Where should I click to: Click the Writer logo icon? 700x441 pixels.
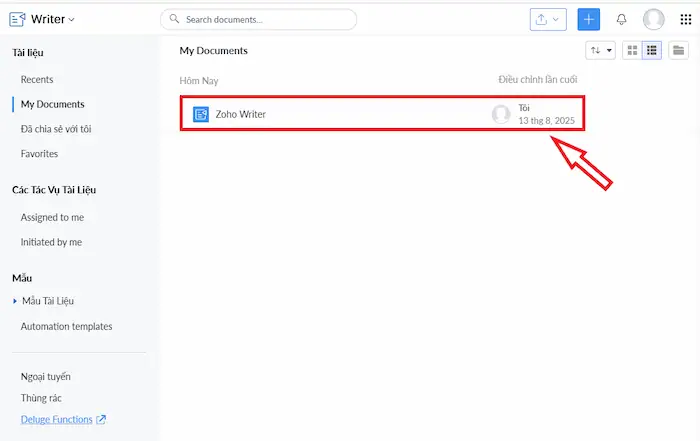click(x=17, y=19)
